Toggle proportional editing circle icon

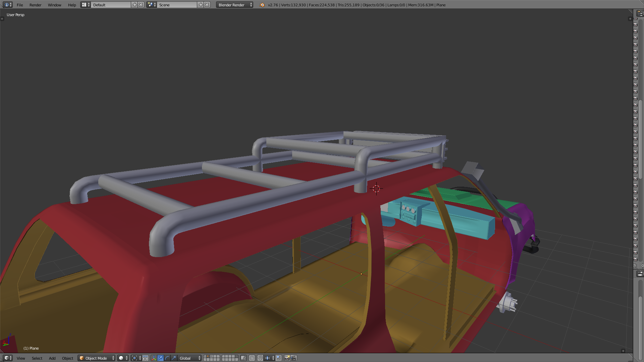coord(252,358)
